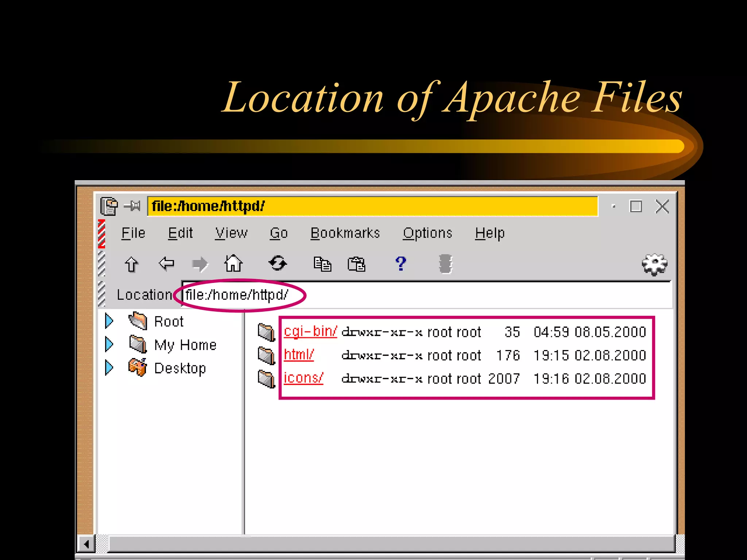
Task: Expand the My Home tree node
Action: (x=109, y=344)
